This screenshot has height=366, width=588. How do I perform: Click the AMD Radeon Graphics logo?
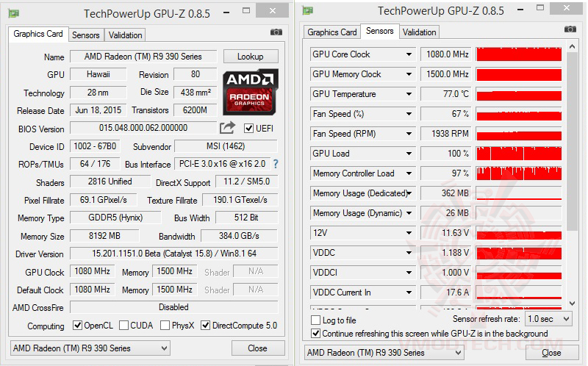click(251, 91)
